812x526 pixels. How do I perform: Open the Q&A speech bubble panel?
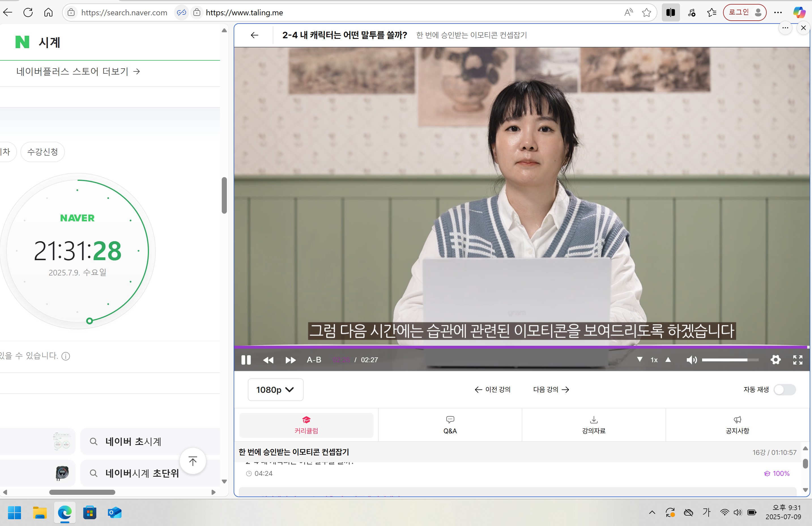click(450, 425)
